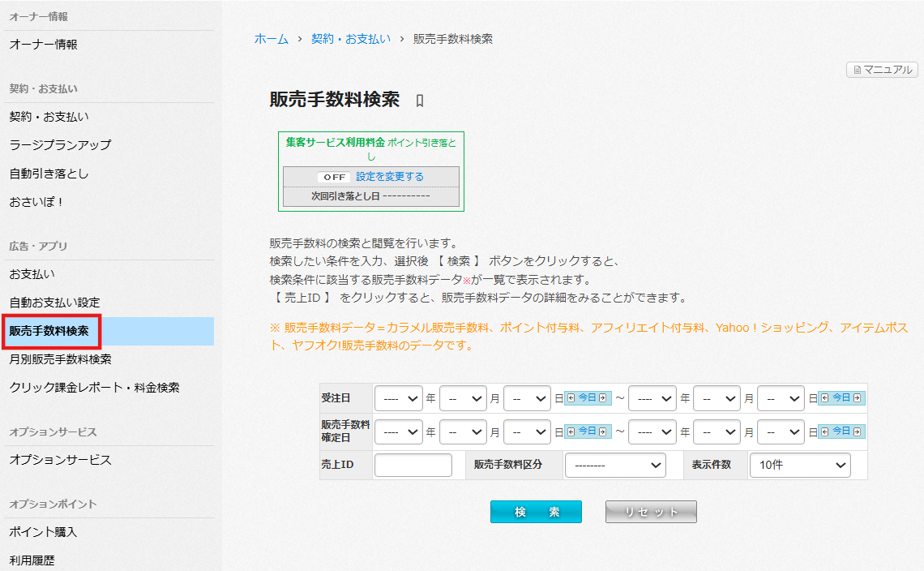Open the 受注日 end month dropdown
924x571 pixels.
click(717, 397)
